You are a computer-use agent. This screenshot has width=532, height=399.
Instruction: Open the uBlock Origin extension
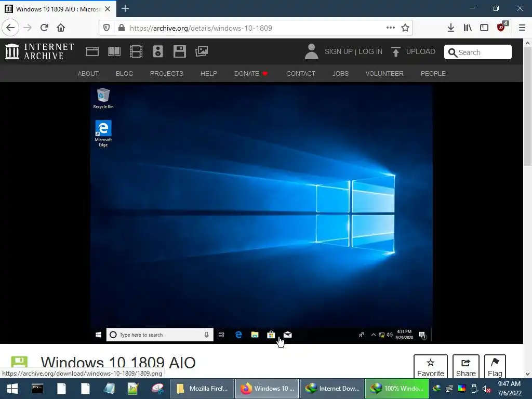point(501,27)
